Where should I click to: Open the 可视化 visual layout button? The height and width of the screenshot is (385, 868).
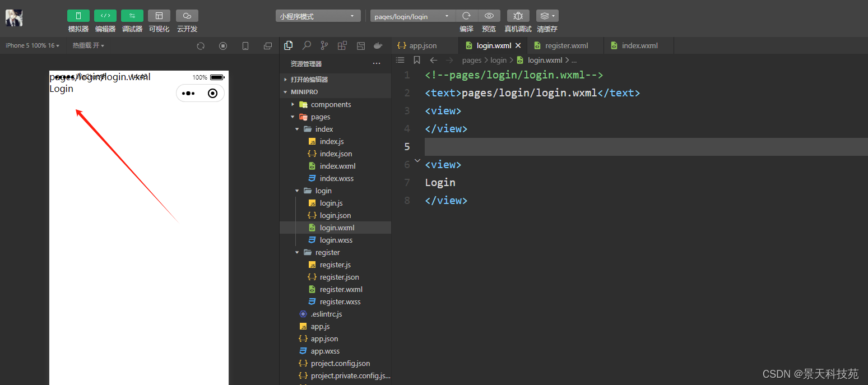159,16
